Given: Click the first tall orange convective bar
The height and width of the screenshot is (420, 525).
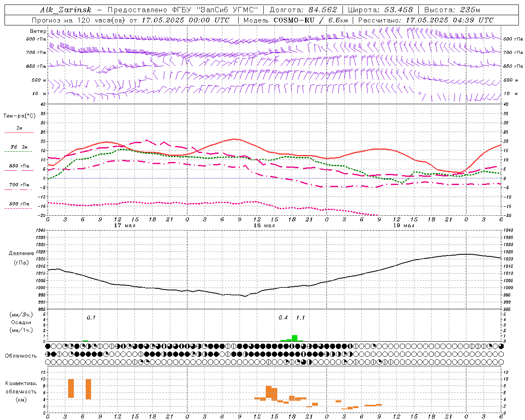Looking at the screenshot, I should click(x=71, y=388).
